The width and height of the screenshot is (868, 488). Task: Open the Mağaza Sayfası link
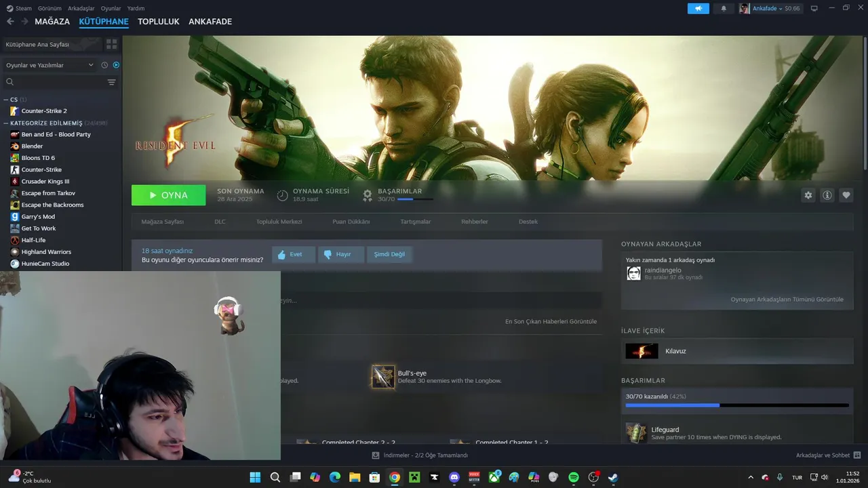(x=162, y=222)
